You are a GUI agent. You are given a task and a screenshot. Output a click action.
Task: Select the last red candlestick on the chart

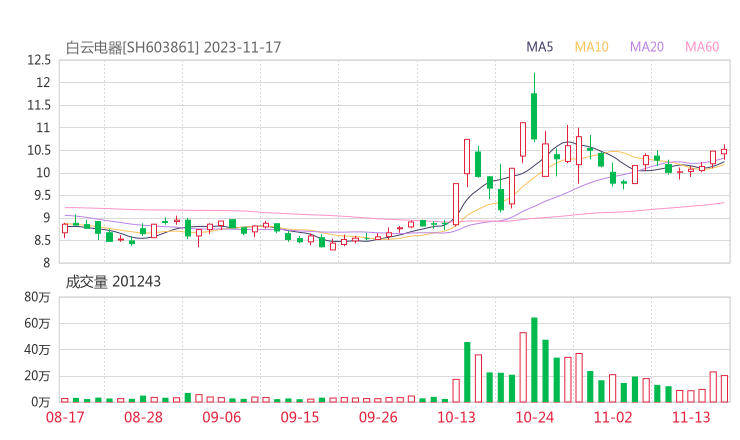point(724,152)
